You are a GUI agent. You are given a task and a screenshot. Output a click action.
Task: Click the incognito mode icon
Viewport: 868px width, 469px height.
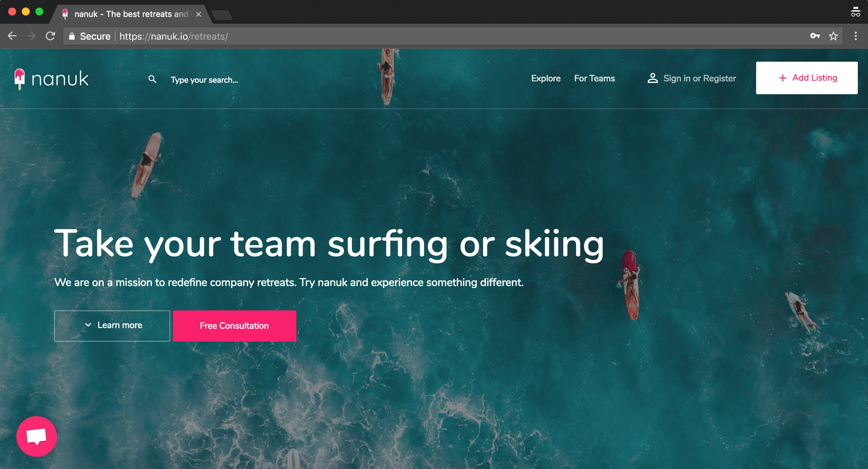(855, 12)
